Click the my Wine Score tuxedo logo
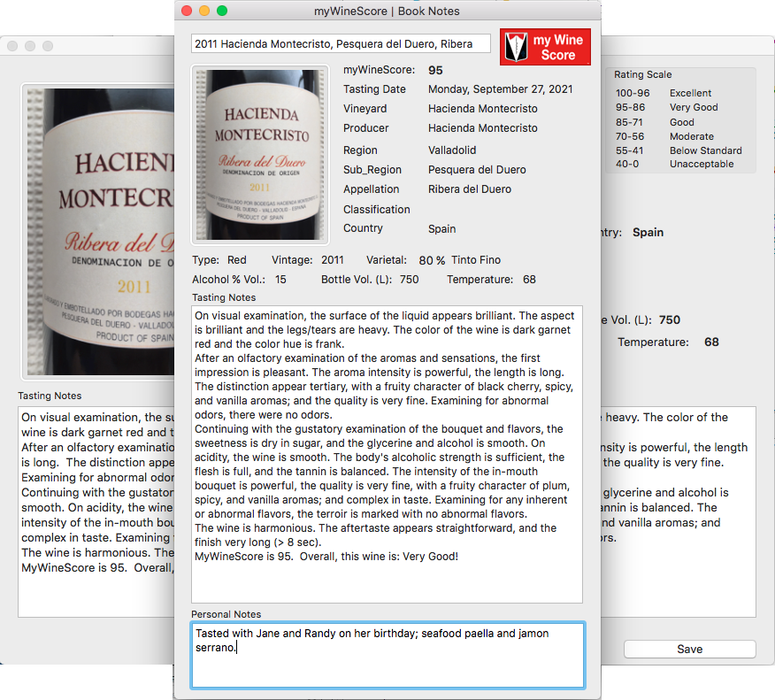 coord(544,46)
